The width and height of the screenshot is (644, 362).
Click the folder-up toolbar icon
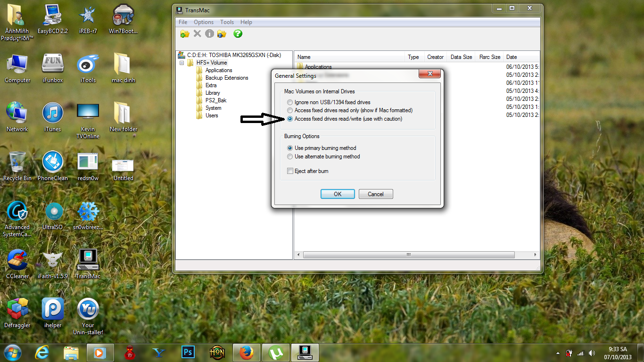[222, 33]
